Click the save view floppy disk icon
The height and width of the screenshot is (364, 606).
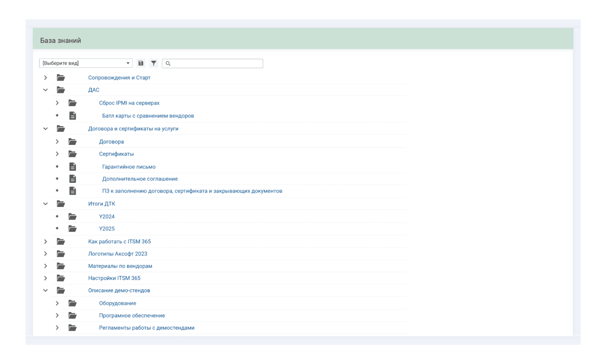point(141,63)
